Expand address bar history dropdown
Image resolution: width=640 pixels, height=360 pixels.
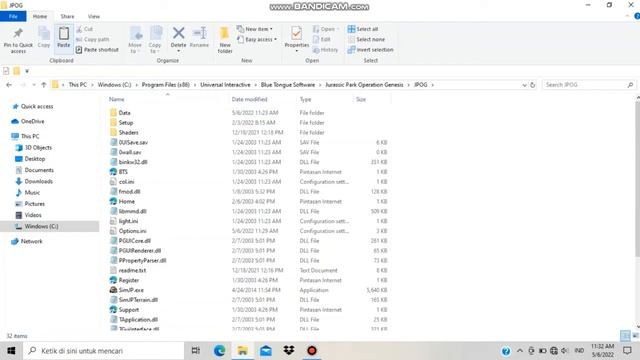[x=524, y=85]
